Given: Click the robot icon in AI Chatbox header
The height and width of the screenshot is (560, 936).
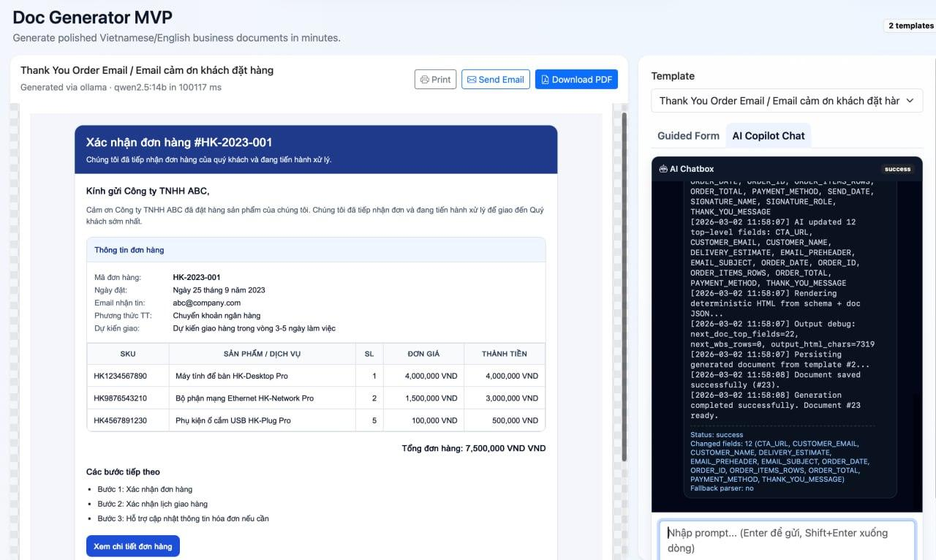Looking at the screenshot, I should (663, 169).
